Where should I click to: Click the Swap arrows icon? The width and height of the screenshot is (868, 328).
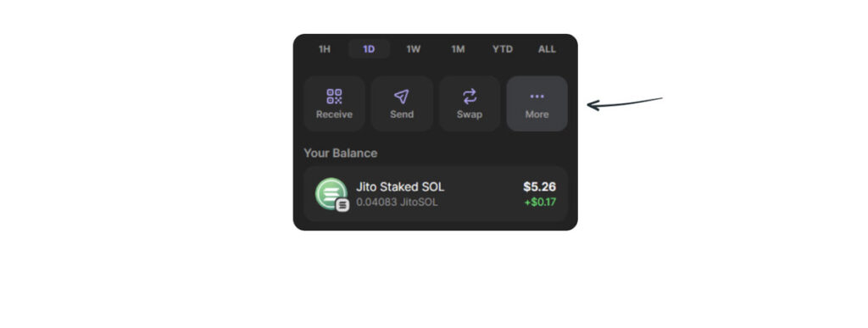tap(470, 97)
